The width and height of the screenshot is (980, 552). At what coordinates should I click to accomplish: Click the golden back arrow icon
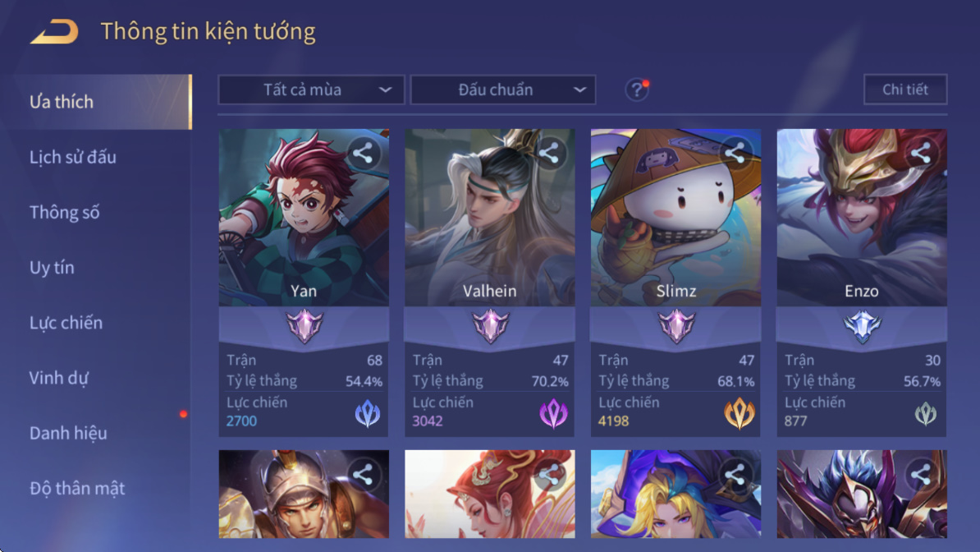click(x=55, y=31)
